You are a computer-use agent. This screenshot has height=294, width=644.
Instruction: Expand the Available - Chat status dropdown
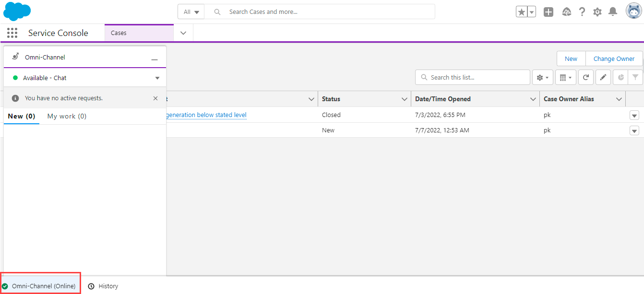click(x=157, y=78)
